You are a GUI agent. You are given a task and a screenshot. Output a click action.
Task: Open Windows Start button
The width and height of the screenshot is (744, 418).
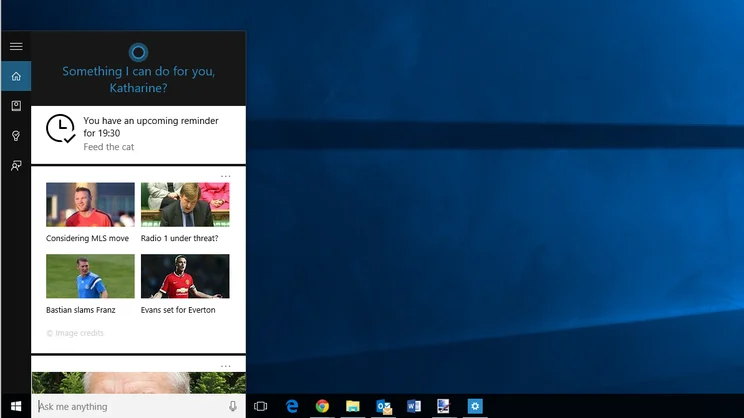(x=16, y=406)
